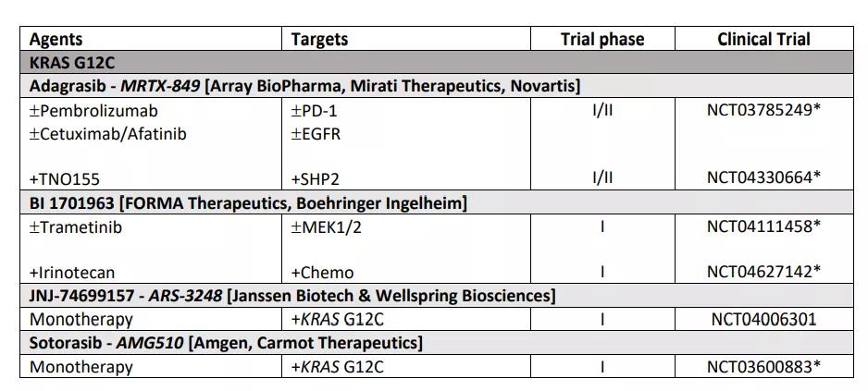868x391 pixels.
Task: Click the Targets column header
Action: tap(319, 39)
